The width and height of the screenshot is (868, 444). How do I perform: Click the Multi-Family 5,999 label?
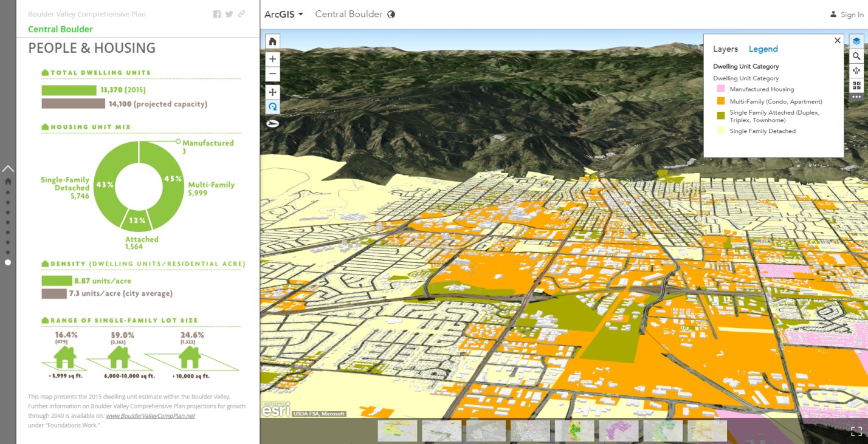tap(211, 188)
